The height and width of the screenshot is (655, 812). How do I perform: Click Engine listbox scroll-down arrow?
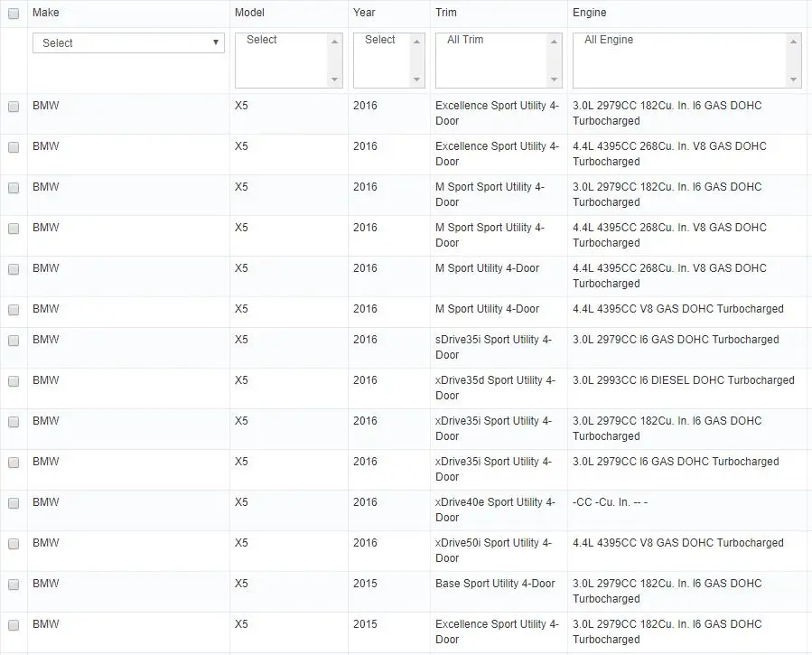(x=793, y=80)
